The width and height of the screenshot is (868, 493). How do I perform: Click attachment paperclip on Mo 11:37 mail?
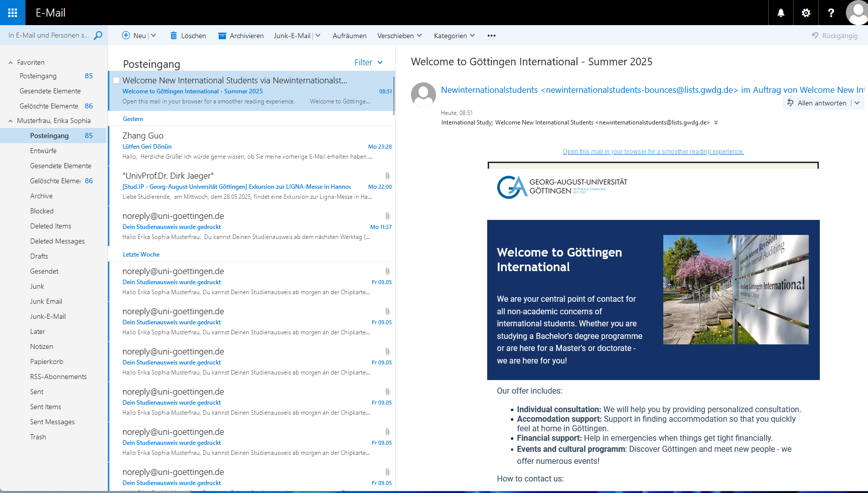click(x=387, y=216)
